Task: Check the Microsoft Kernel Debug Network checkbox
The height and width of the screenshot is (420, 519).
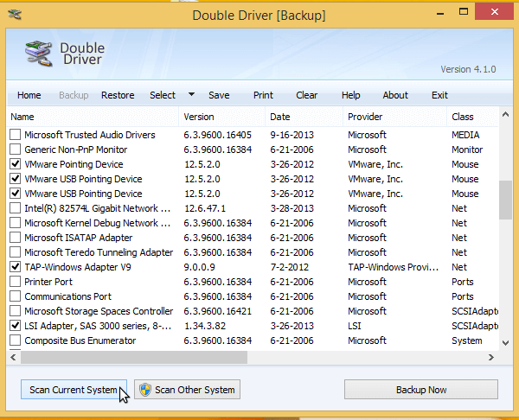Action: point(15,223)
